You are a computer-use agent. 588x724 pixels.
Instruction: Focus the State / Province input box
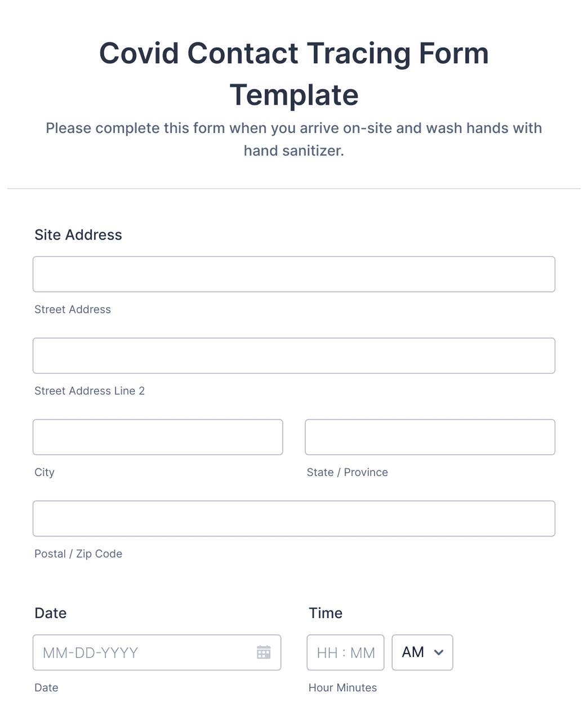[430, 437]
